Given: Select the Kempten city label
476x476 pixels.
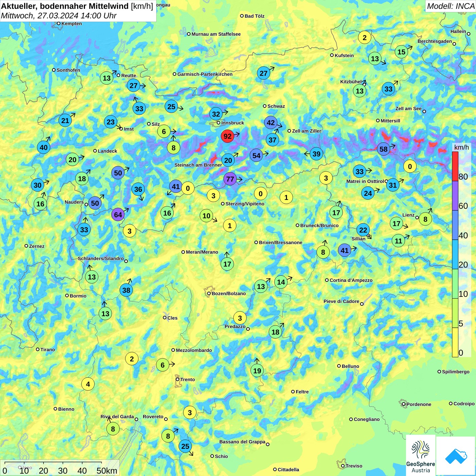Looking at the screenshot, I should [x=71, y=23].
